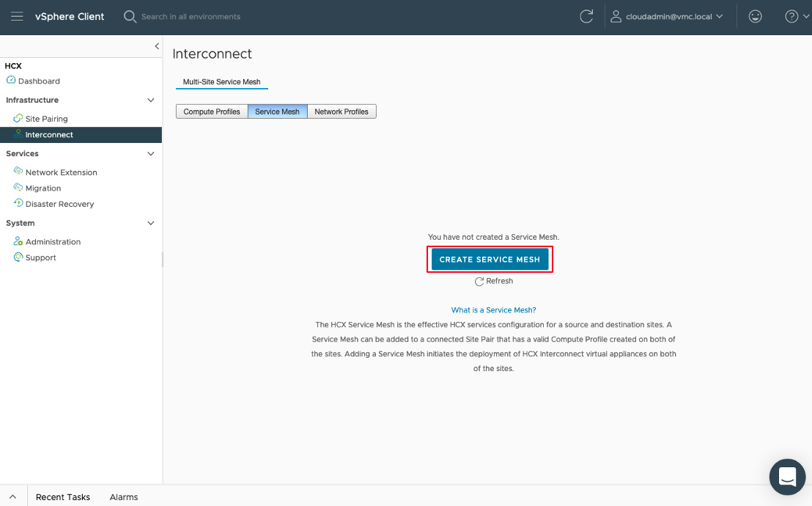Image resolution: width=812 pixels, height=506 pixels.
Task: Open the help question mark menu
Action: 791,17
